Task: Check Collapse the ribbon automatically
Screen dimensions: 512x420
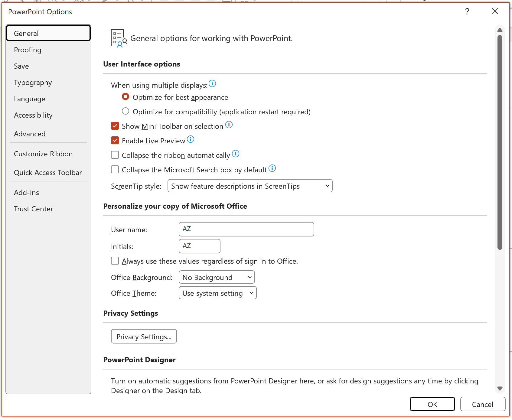Action: (x=115, y=155)
